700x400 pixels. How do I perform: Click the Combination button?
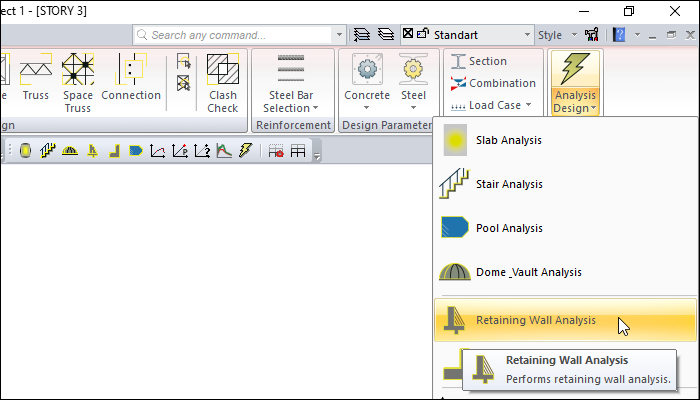pyautogui.click(x=493, y=83)
